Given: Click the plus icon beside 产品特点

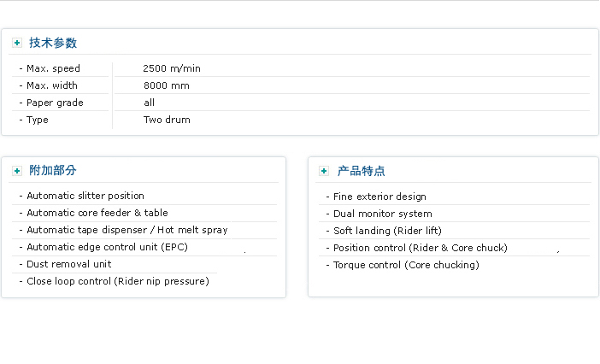Looking at the screenshot, I should coord(324,171).
